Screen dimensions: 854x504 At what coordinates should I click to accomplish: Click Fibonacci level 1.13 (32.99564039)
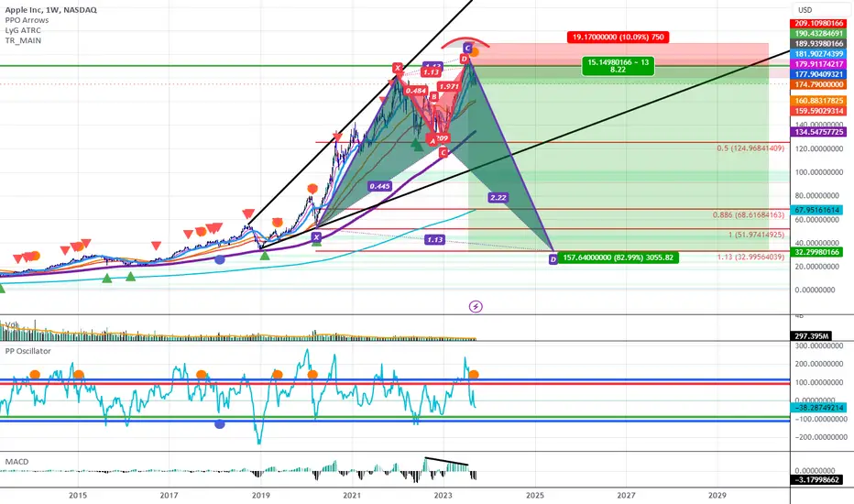tap(750, 257)
